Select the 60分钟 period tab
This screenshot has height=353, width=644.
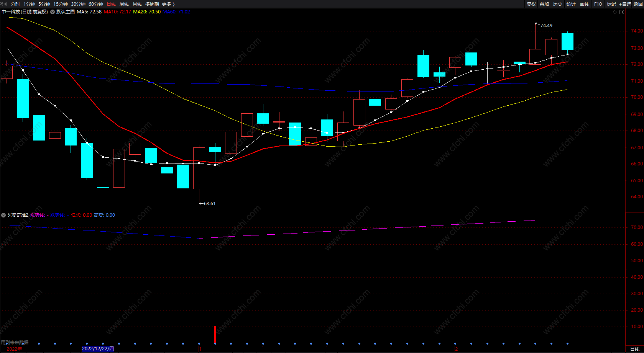(96, 4)
